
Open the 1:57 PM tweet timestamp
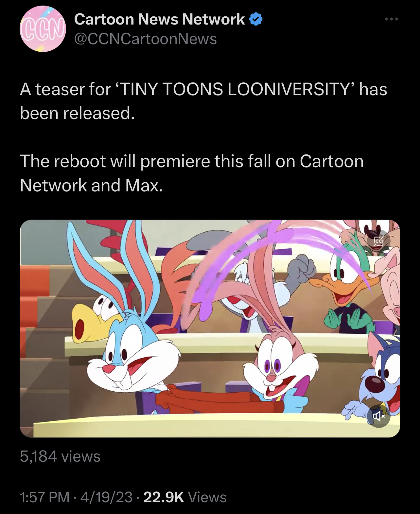(45, 497)
